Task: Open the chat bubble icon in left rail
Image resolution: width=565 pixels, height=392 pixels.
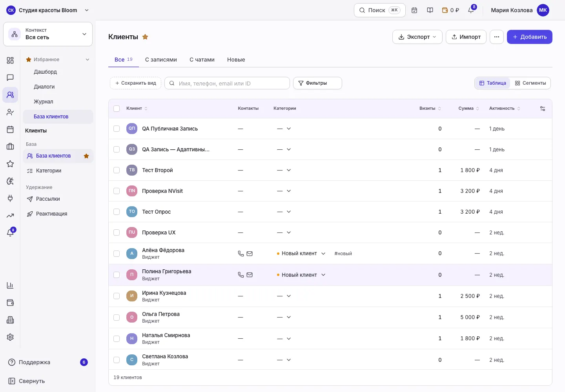Action: pyautogui.click(x=10, y=78)
